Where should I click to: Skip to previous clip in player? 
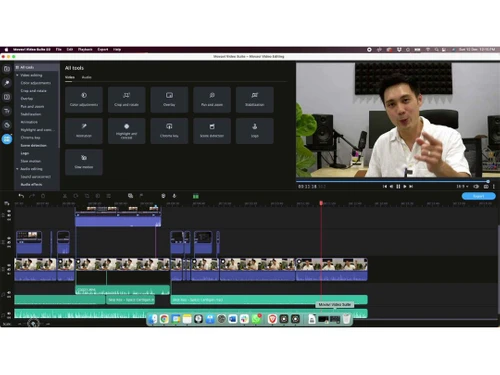click(x=385, y=186)
